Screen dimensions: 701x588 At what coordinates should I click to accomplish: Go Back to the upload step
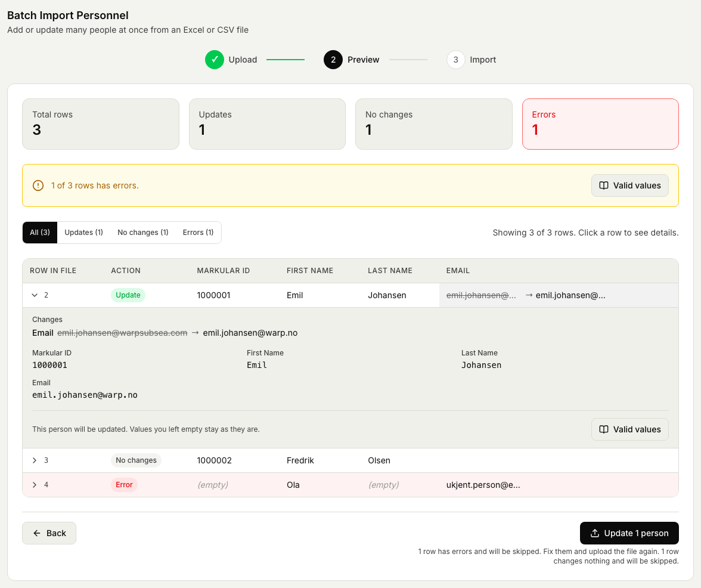(49, 533)
